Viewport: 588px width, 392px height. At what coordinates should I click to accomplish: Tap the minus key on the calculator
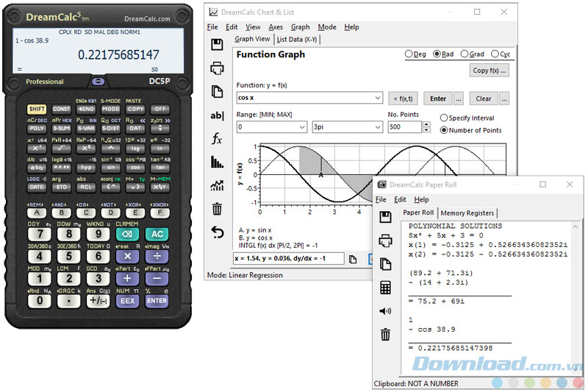[x=157, y=278]
